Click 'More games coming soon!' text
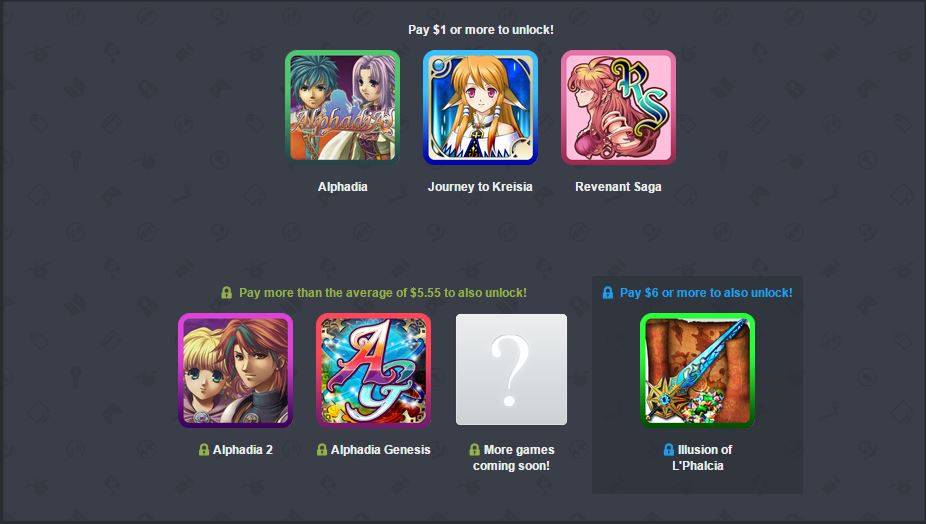 [x=513, y=457]
